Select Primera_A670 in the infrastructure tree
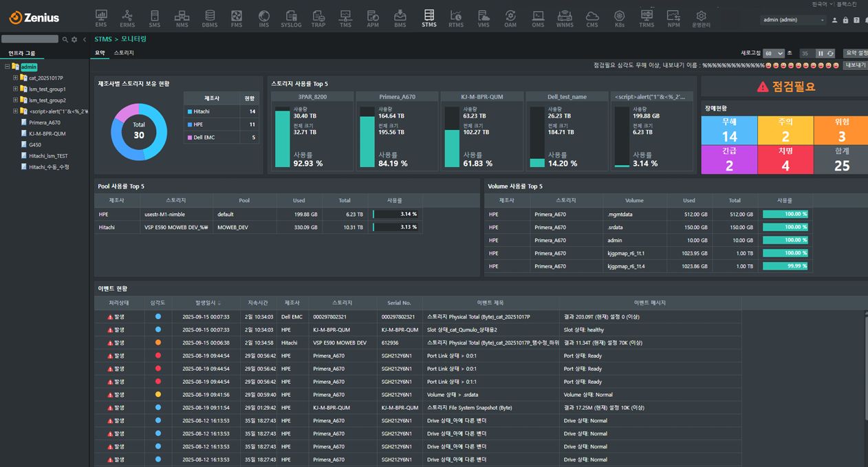This screenshot has width=868, height=467. point(44,122)
